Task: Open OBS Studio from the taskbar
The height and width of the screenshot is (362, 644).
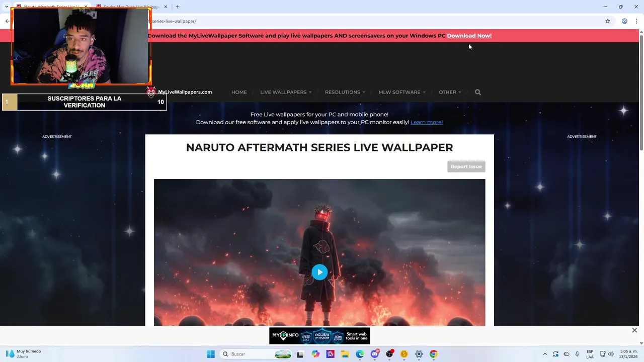Action: click(x=389, y=354)
